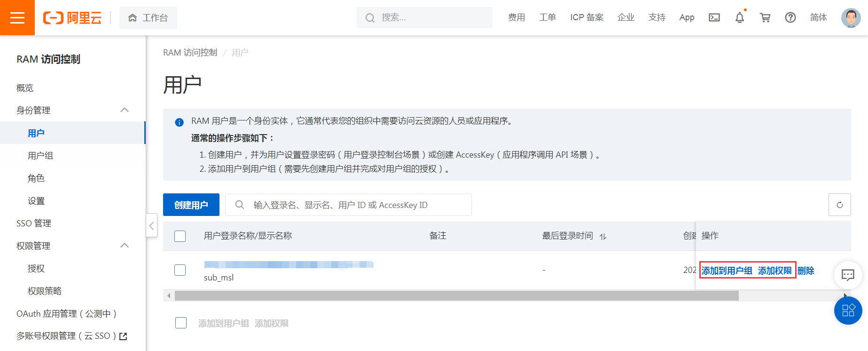
Task: Click the horizontal table scrollbar
Action: pos(456,295)
